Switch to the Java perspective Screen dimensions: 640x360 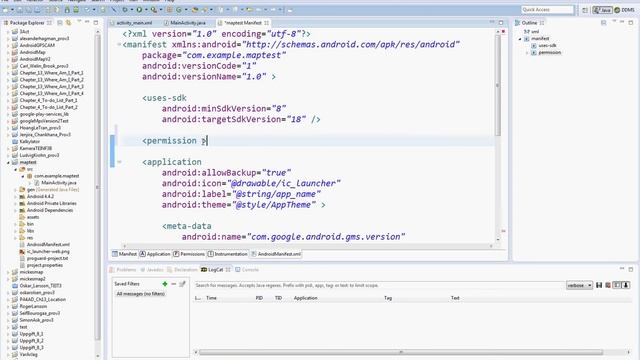(x=602, y=10)
